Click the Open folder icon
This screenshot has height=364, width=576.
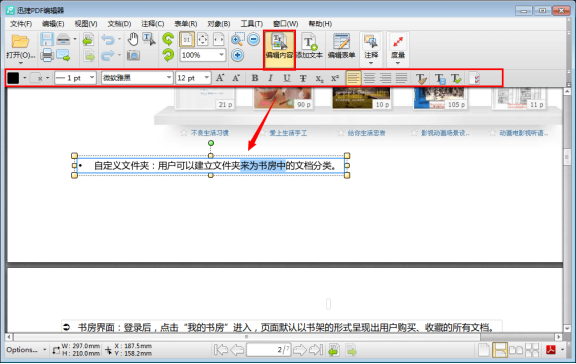(x=20, y=41)
